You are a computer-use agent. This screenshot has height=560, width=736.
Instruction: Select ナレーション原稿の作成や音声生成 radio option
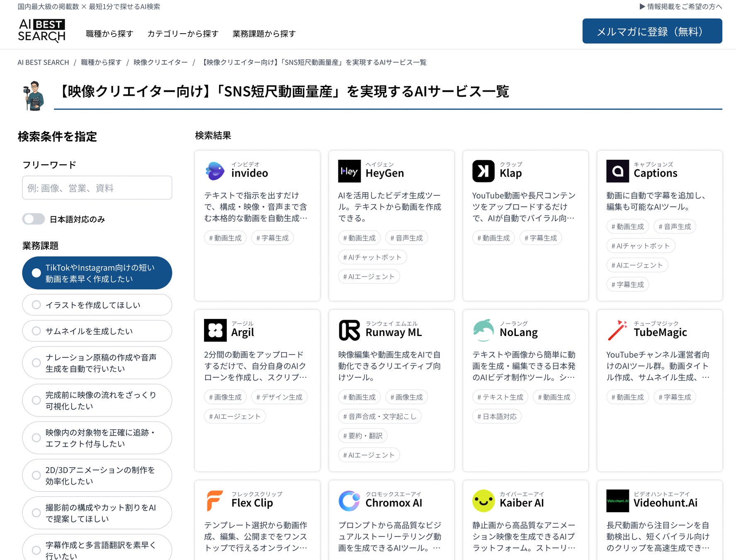[x=97, y=363]
